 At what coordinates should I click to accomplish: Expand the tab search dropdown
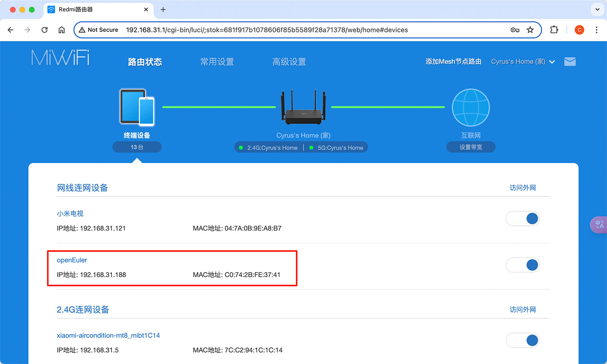[x=598, y=9]
